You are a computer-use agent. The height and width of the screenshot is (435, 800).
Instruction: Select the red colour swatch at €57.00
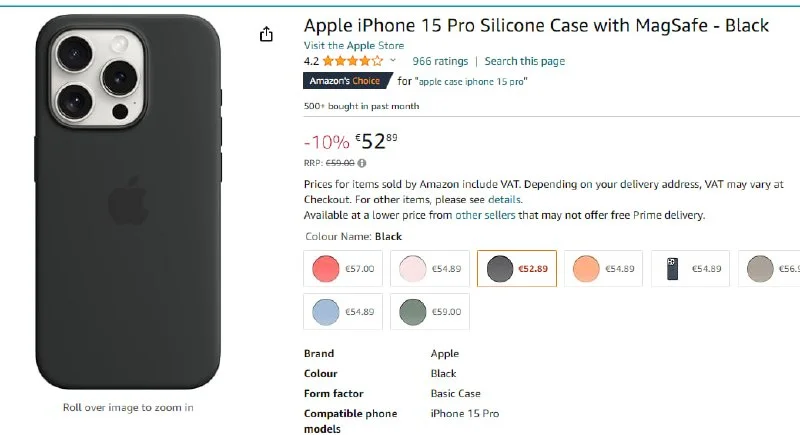[x=342, y=268]
